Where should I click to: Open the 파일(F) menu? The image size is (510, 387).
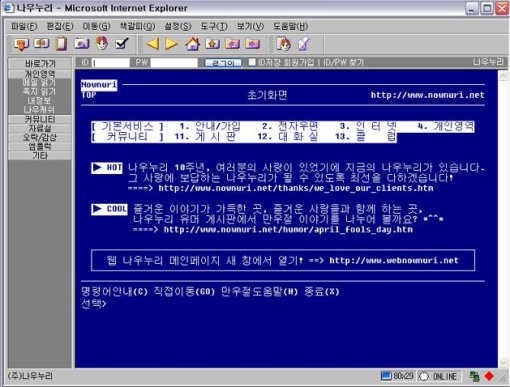pos(24,26)
